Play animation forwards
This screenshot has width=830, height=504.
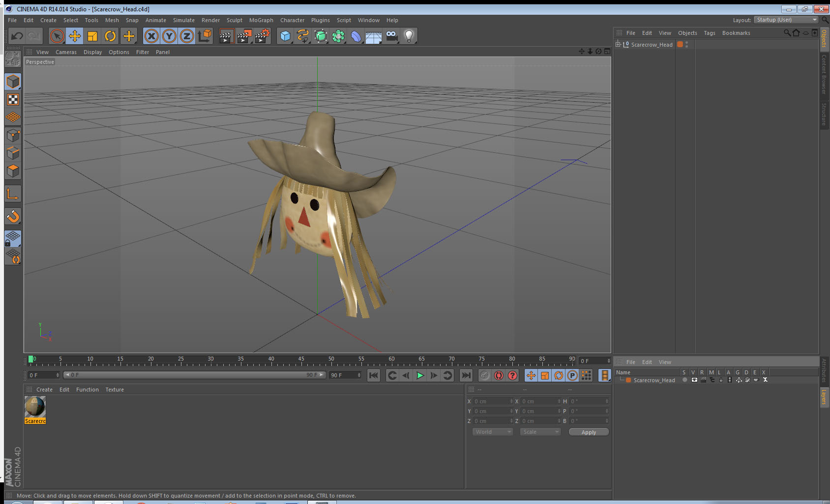click(420, 375)
